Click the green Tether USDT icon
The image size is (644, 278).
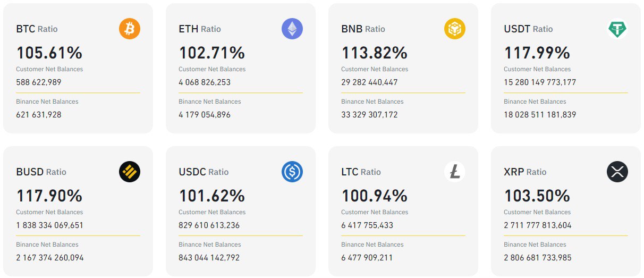(x=617, y=29)
